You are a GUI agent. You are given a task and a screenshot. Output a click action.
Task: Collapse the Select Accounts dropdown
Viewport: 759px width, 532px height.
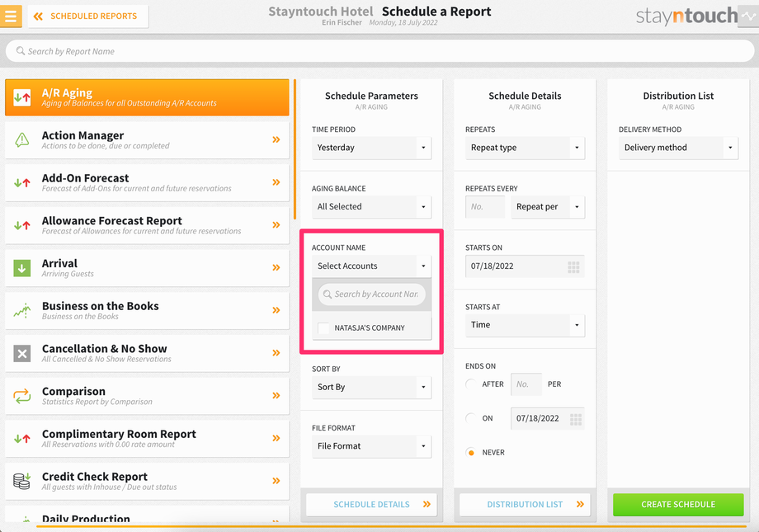(x=371, y=266)
